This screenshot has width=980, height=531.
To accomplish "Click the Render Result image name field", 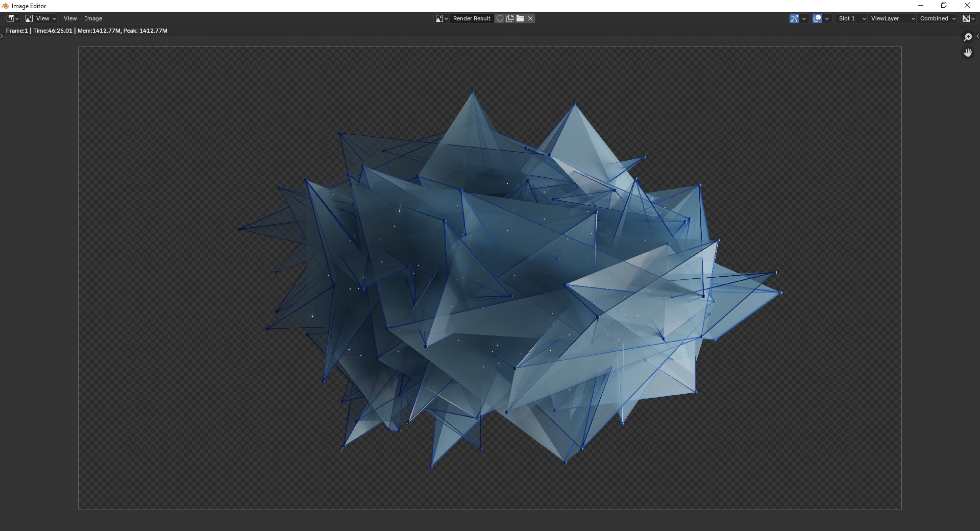I will tap(472, 18).
